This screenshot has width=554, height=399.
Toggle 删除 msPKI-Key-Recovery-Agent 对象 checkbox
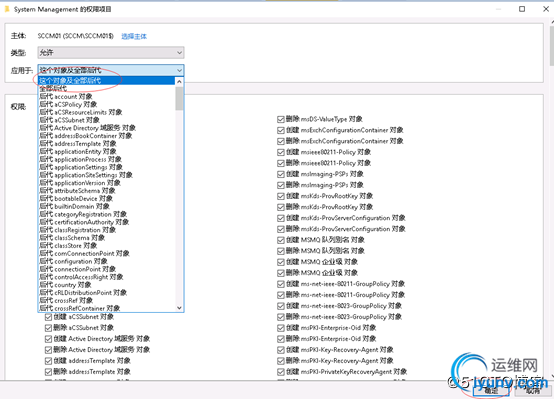pos(281,361)
